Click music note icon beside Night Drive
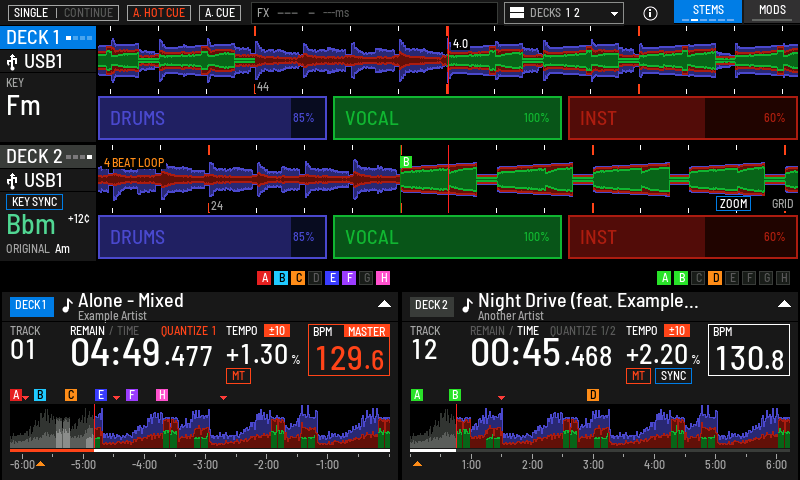Screen dimensions: 800x480 pyautogui.click(x=467, y=305)
